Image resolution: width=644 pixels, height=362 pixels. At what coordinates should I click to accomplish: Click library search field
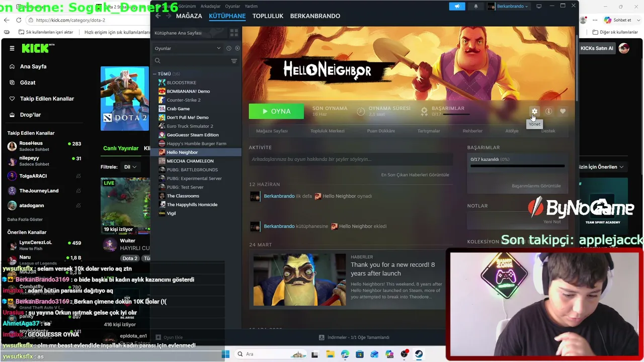[x=191, y=61]
